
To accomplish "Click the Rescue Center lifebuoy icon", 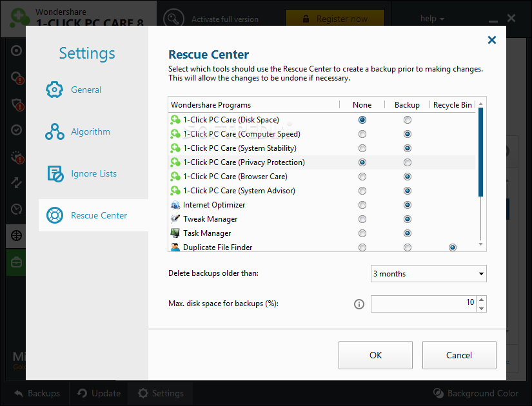I will (55, 215).
